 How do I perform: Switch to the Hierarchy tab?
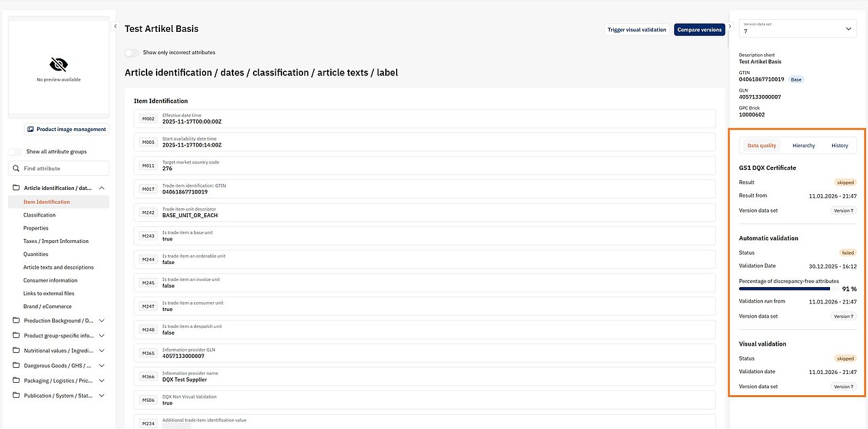(x=804, y=145)
